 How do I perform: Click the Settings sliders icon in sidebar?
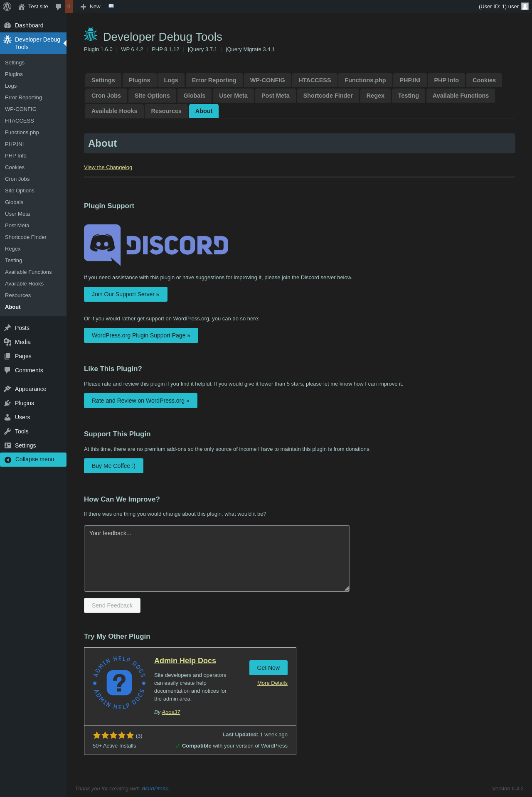(7, 445)
